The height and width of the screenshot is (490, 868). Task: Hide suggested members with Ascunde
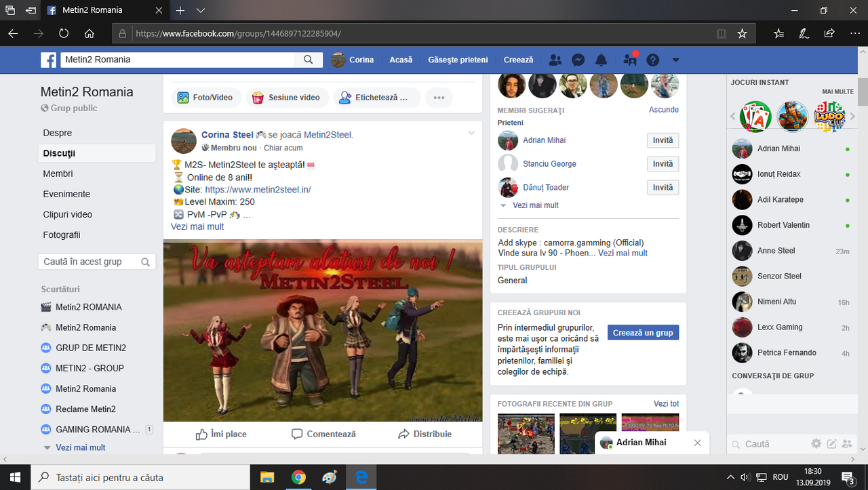coord(664,110)
